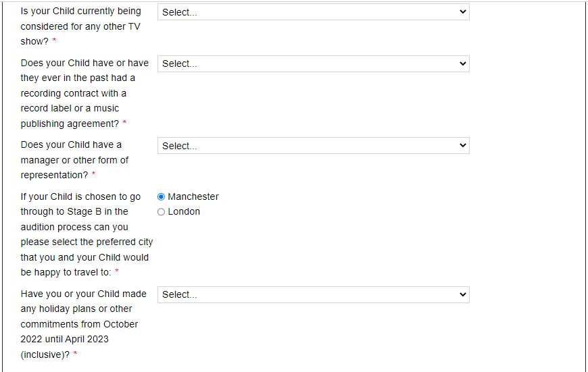Click chevron arrow on holiday plans select
Screen dimensions: 588x372
463,294
